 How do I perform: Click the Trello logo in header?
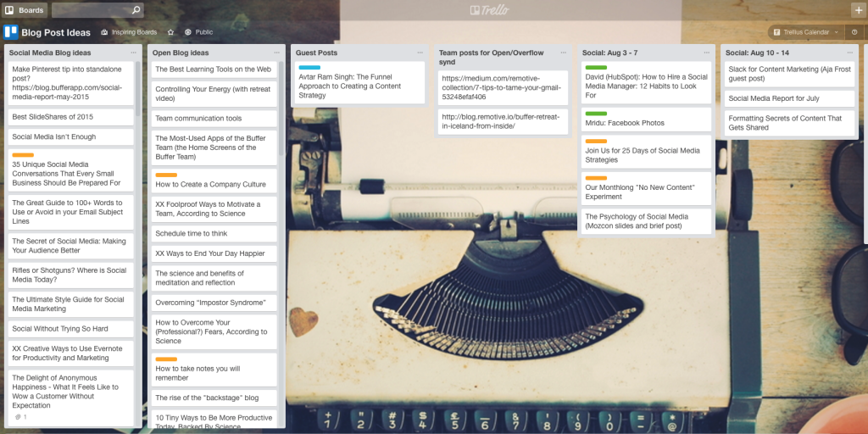[489, 10]
